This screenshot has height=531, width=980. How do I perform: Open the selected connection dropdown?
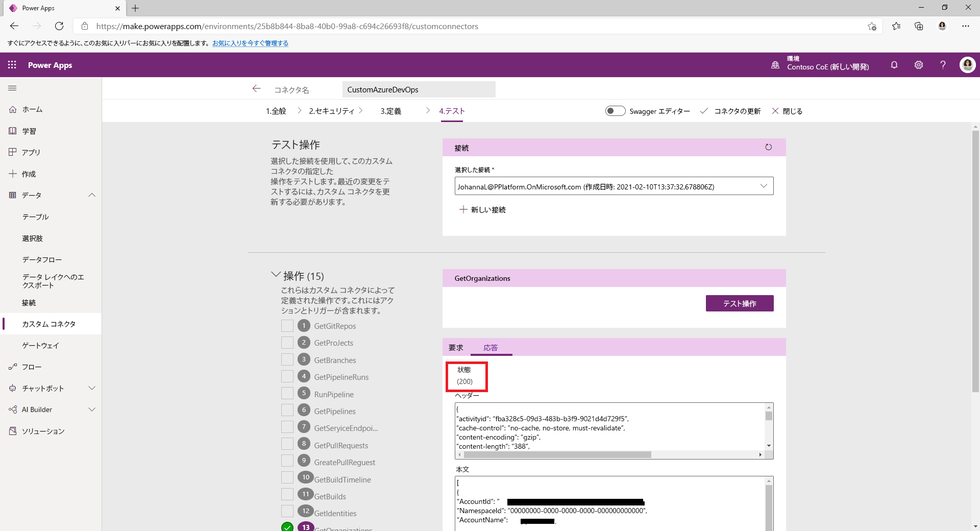tap(614, 186)
